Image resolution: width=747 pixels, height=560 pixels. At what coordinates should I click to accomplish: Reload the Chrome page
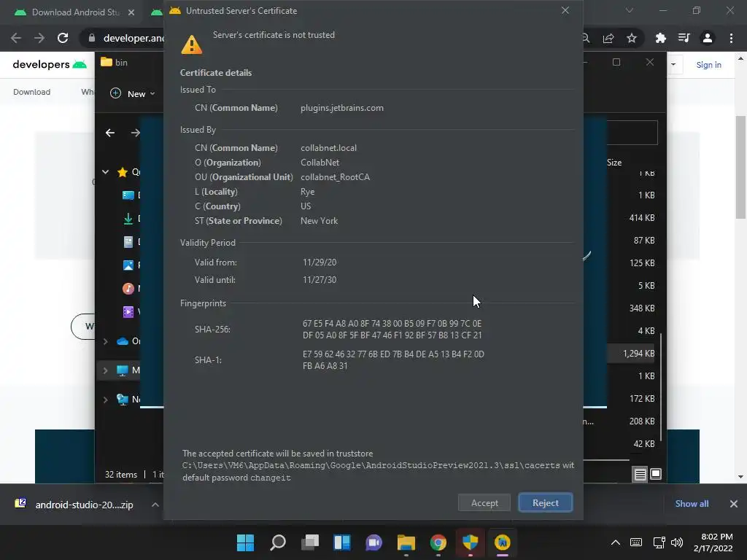[x=63, y=38]
